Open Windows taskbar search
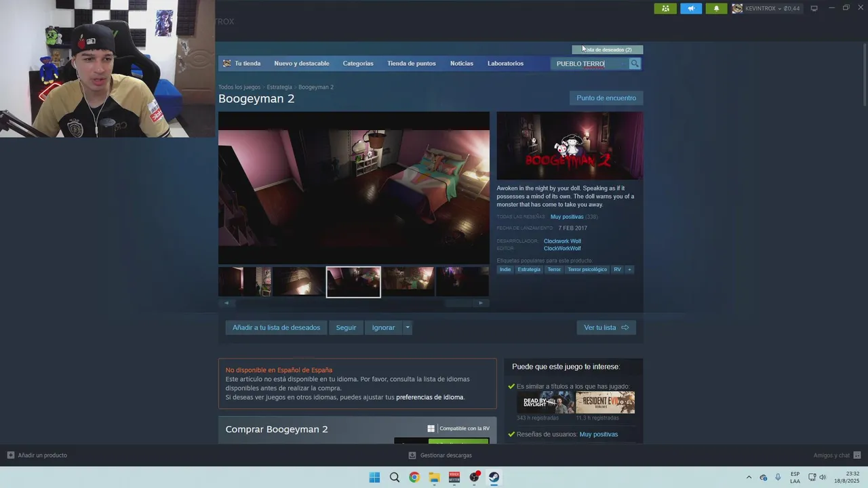Viewport: 868px width, 488px height. coord(395,477)
